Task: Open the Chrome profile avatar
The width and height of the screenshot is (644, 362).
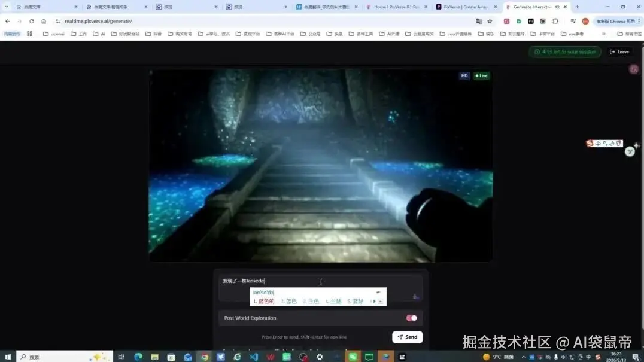Action: coord(585,21)
